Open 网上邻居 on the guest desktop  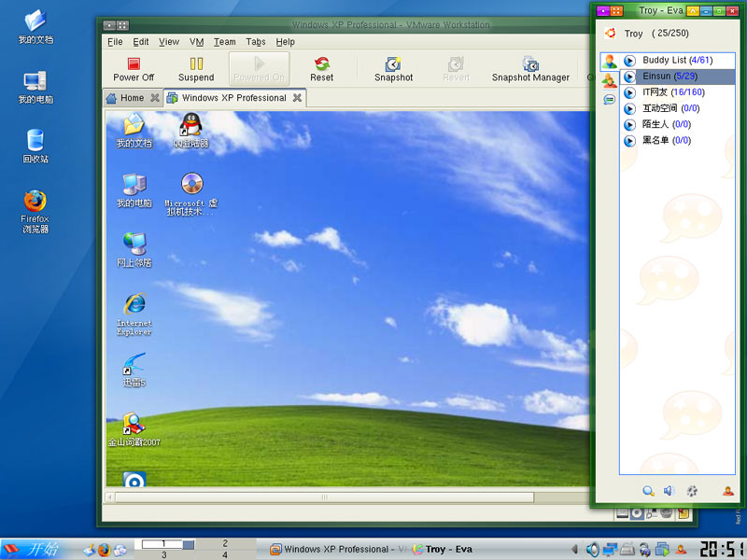134,250
